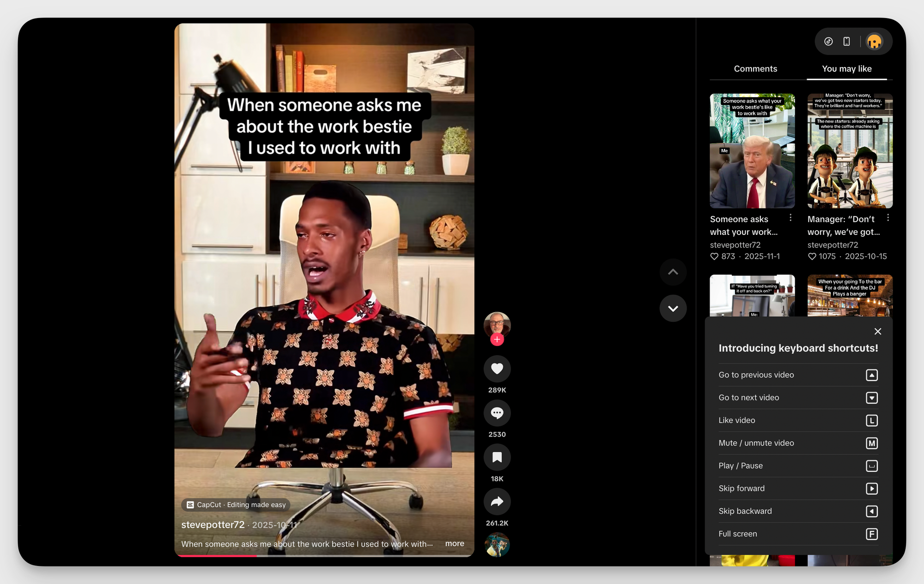Close the keyboard shortcuts popup
924x584 pixels.
click(877, 332)
